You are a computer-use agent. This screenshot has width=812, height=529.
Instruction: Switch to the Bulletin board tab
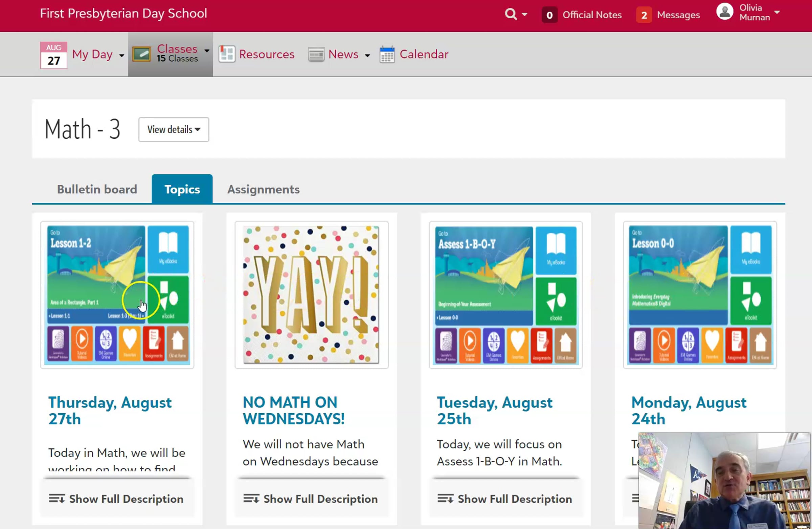[97, 190]
